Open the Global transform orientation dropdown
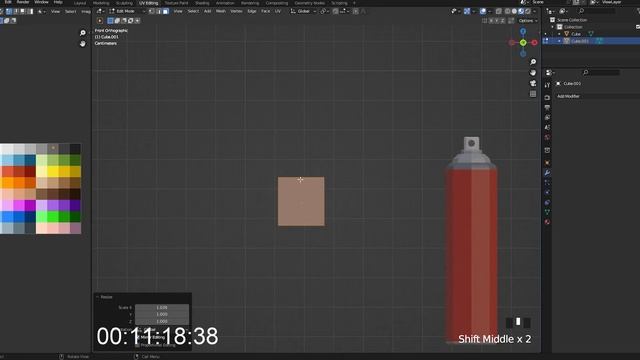The image size is (640, 360). (x=304, y=11)
